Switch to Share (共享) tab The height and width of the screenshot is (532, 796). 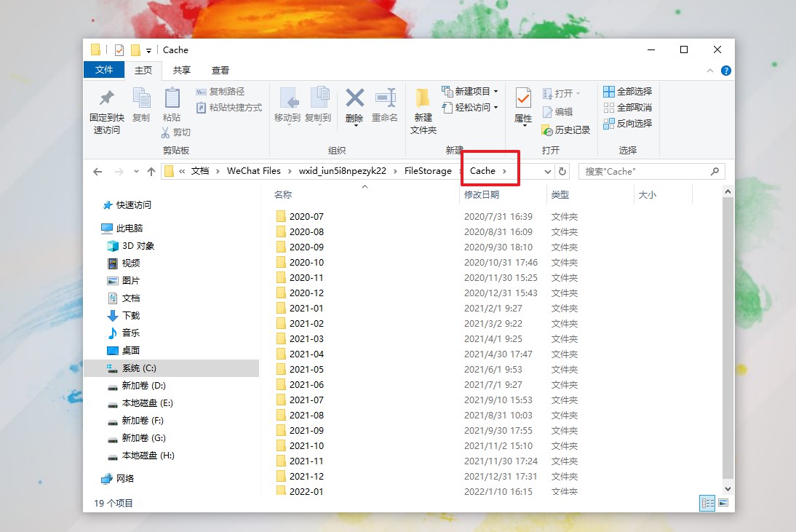tap(182, 70)
